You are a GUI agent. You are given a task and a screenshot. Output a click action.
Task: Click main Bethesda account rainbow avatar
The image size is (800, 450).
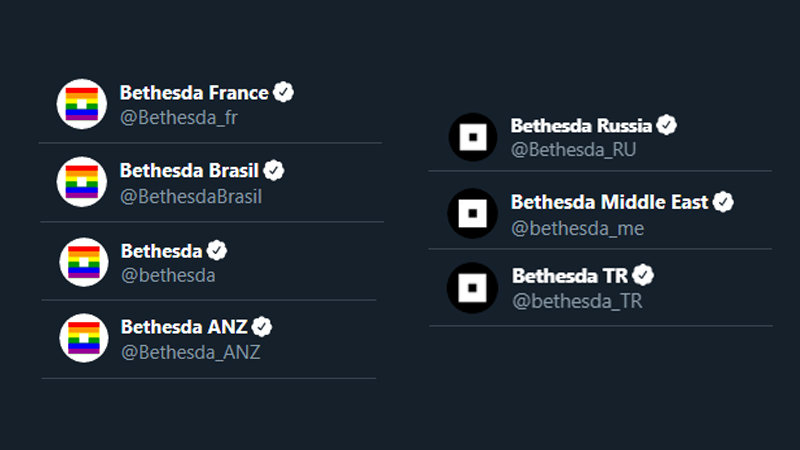coord(83,262)
